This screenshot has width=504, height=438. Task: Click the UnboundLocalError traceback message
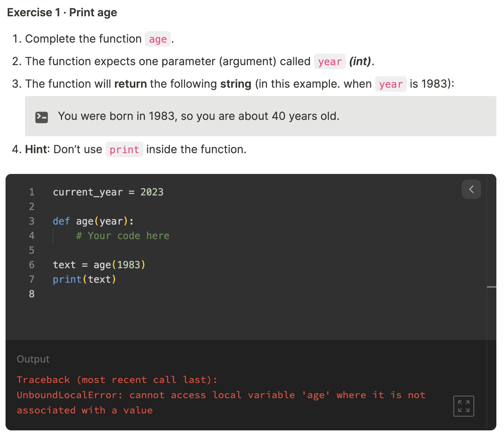tap(221, 395)
